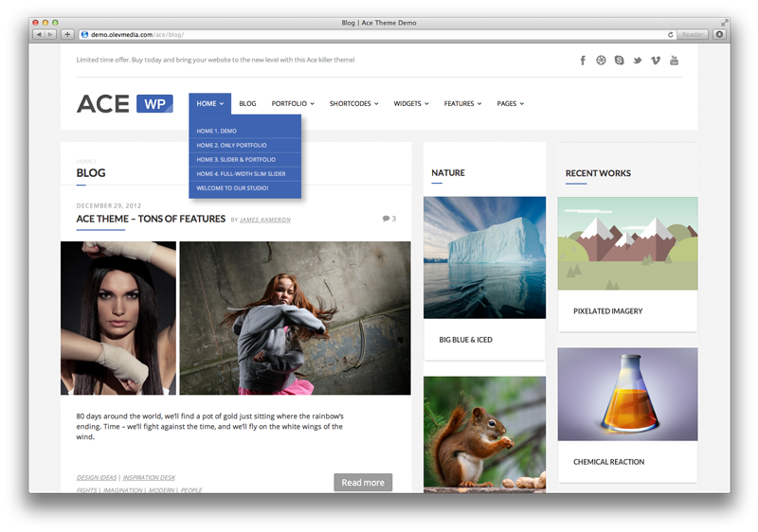The width and height of the screenshot is (758, 532).
Task: Open the Dribbble social icon
Action: coord(601,61)
